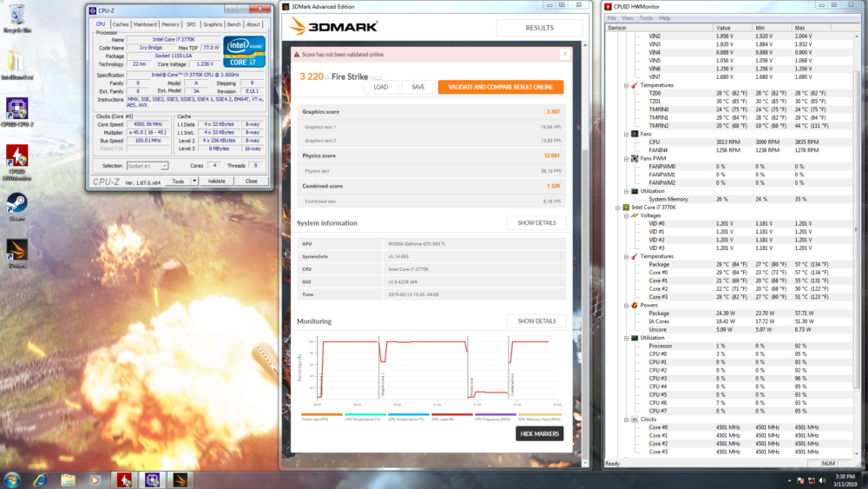Open the Tools dropdown arrow in CPU-Z
The image size is (868, 489).
pyautogui.click(x=194, y=181)
